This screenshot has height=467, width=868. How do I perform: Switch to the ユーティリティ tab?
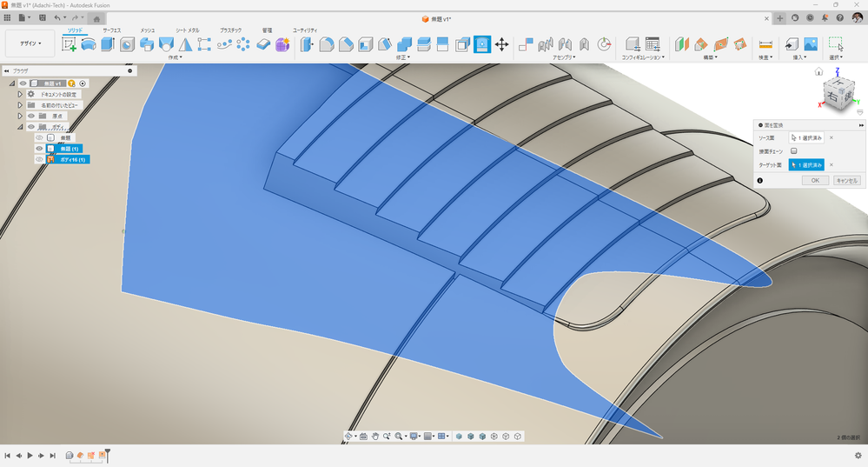coord(305,30)
